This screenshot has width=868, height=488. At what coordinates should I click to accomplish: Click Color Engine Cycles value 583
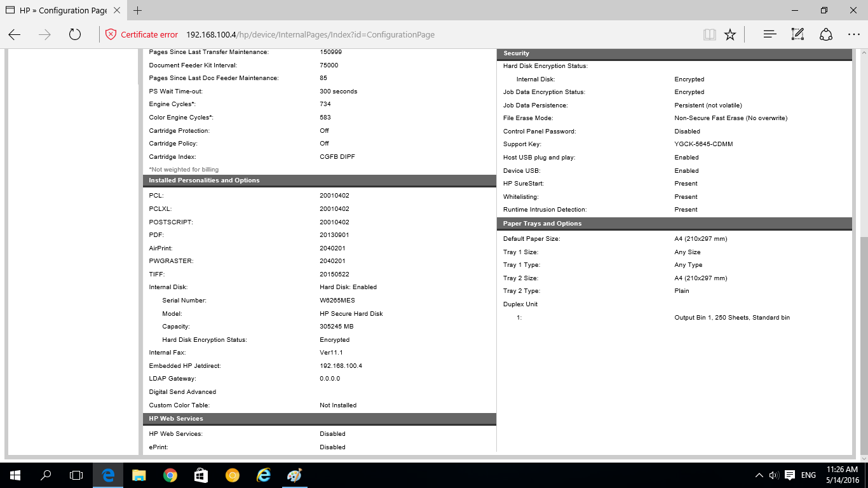pyautogui.click(x=325, y=118)
